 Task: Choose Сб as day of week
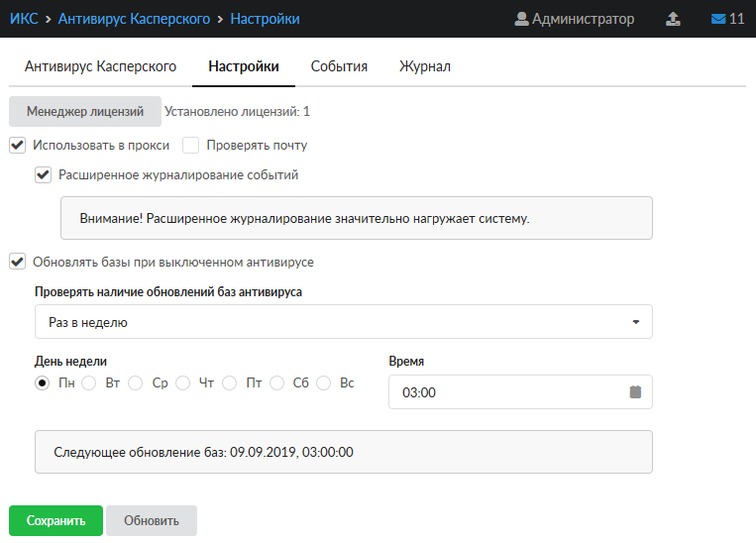[277, 382]
